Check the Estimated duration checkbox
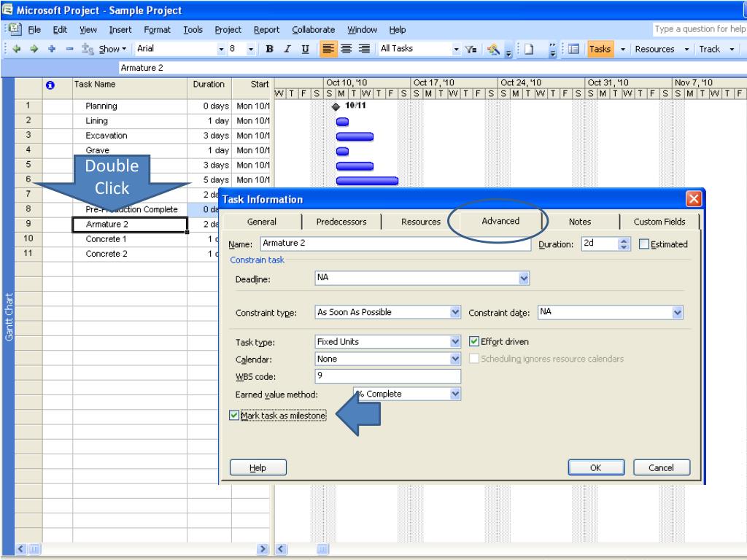Screen dimensions: 747x560 tap(644, 244)
